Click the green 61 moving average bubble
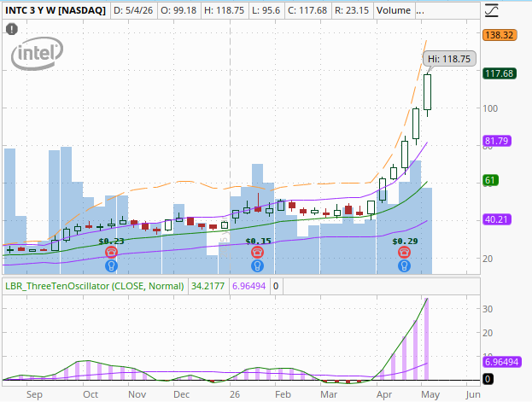Screen dimensions: 532x402 click(490, 180)
